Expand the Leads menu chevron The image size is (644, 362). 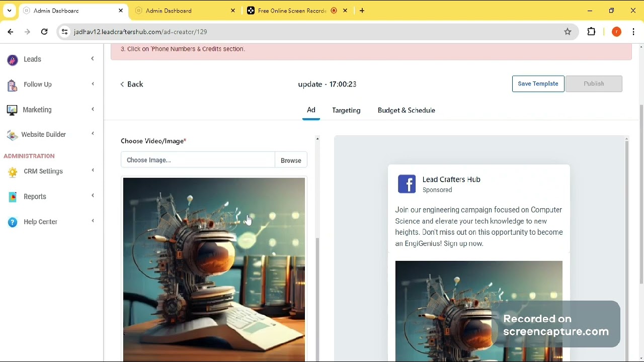pyautogui.click(x=93, y=59)
